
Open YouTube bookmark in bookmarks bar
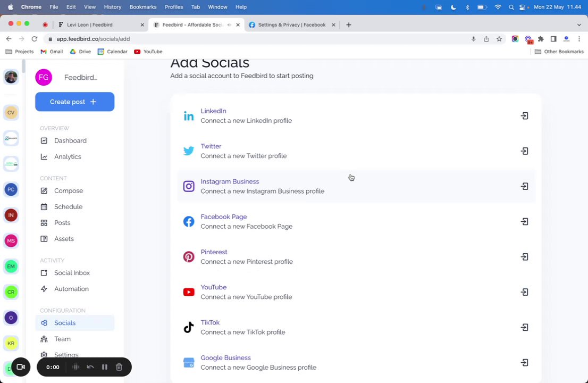(148, 52)
